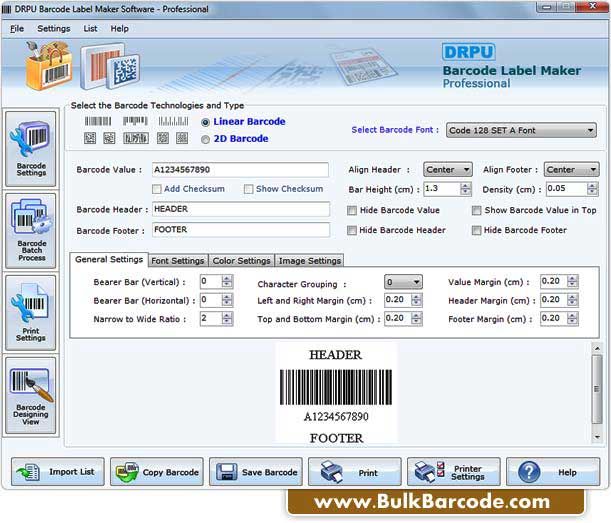Open Barcode Settings in the sidebar

click(31, 147)
